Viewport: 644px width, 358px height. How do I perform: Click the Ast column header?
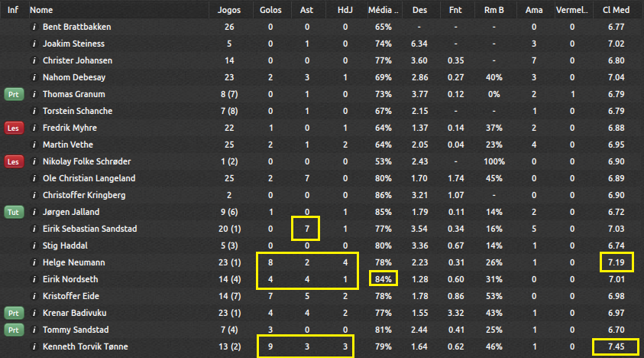pyautogui.click(x=306, y=11)
